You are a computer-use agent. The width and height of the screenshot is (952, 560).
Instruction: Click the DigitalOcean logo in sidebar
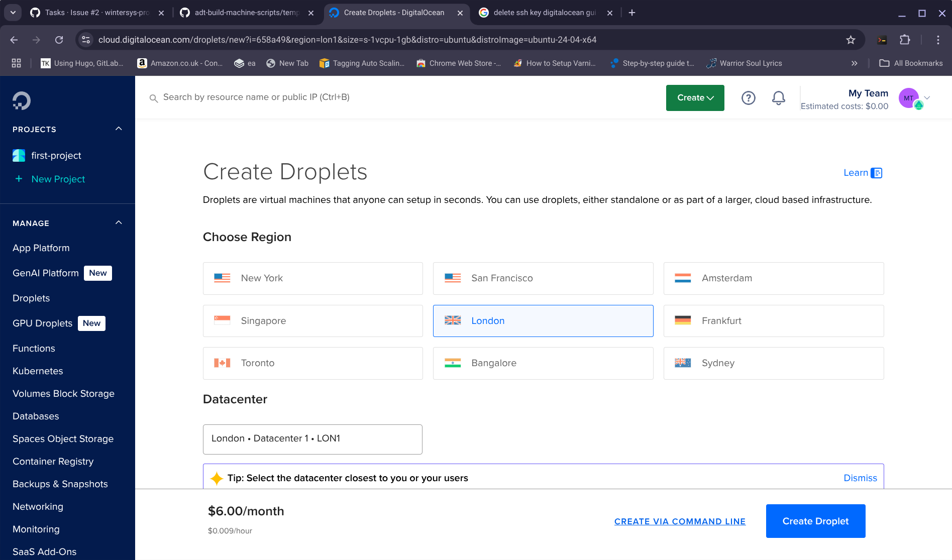click(x=22, y=100)
